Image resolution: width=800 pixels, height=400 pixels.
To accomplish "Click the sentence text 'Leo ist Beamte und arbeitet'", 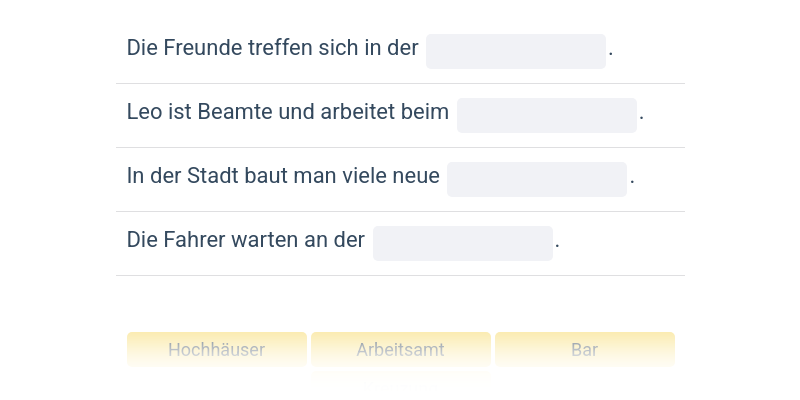I will [260, 112].
